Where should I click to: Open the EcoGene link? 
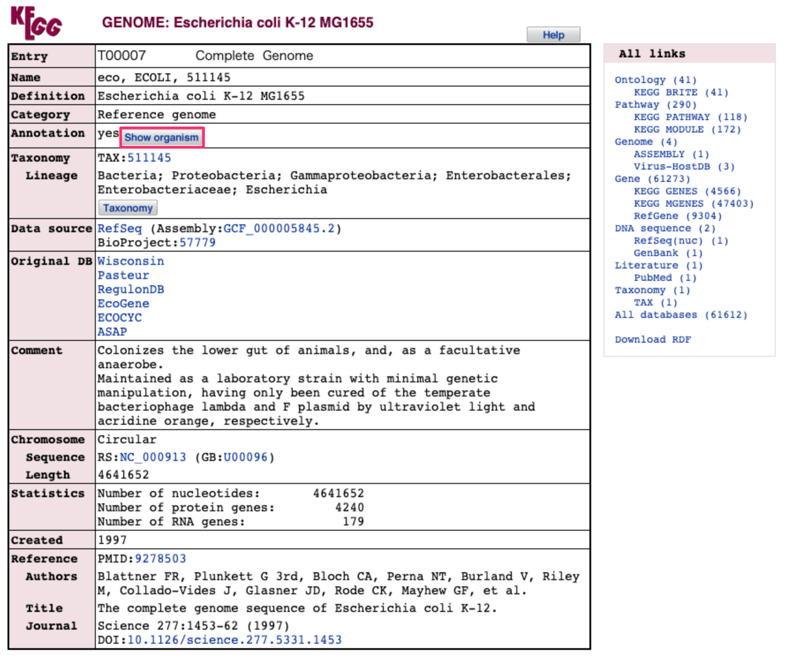(123, 303)
